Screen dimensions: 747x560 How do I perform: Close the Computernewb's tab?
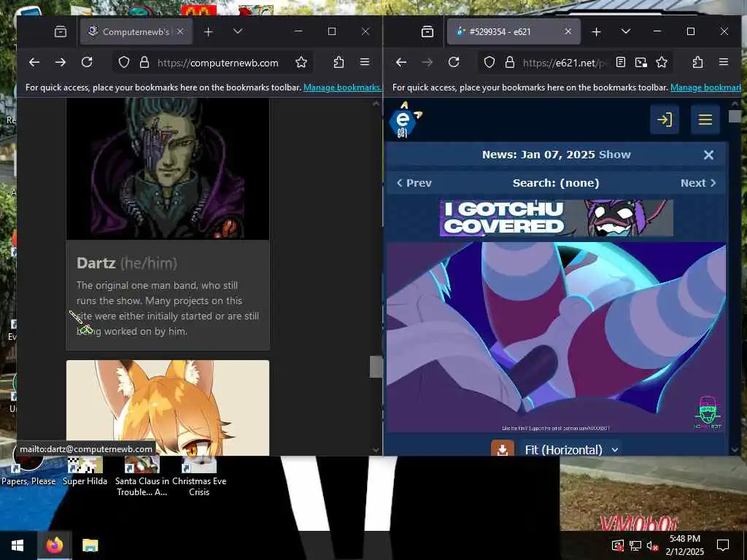pos(180,32)
